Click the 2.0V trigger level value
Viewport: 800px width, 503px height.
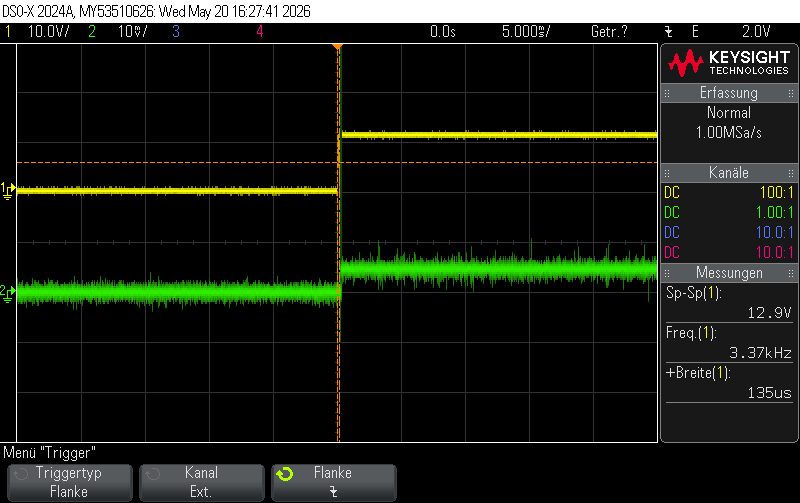pos(756,32)
